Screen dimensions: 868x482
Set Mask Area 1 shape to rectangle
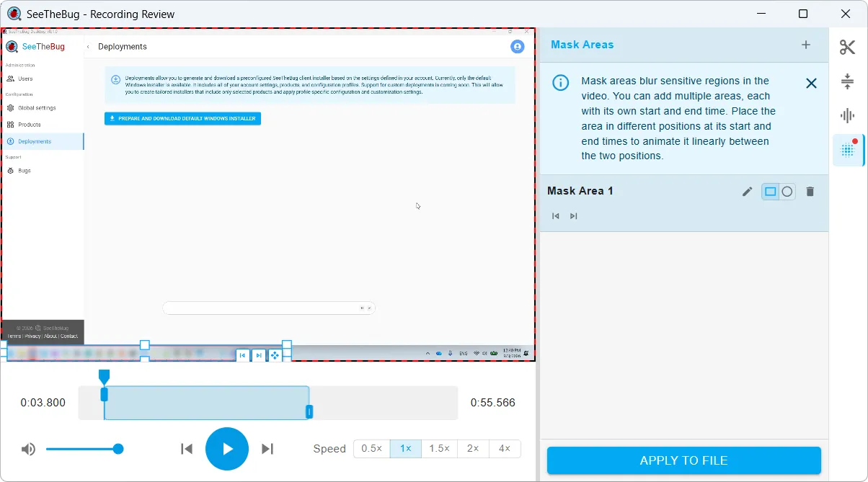point(771,192)
